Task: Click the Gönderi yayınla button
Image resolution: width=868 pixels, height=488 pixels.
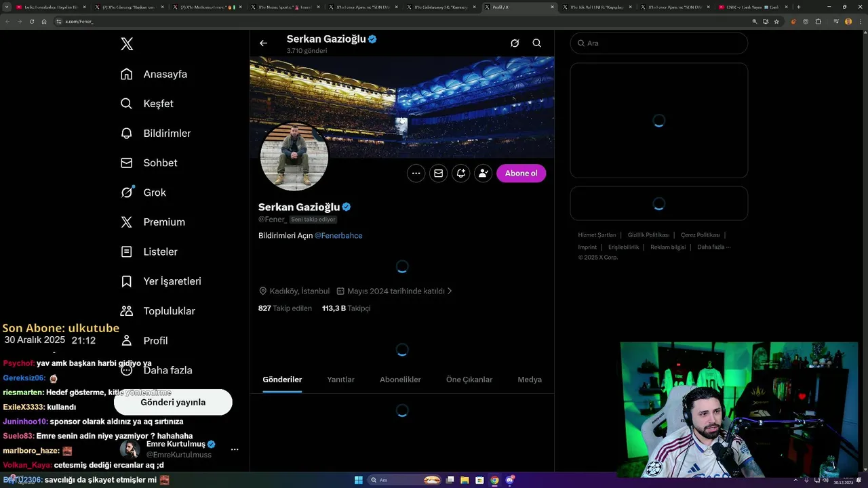Action: coord(173,402)
